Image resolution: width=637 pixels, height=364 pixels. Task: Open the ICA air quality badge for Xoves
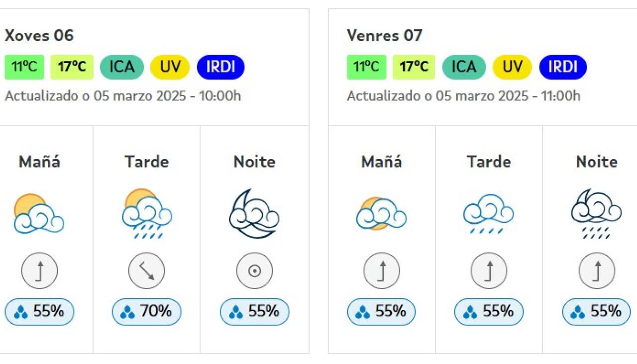121,67
